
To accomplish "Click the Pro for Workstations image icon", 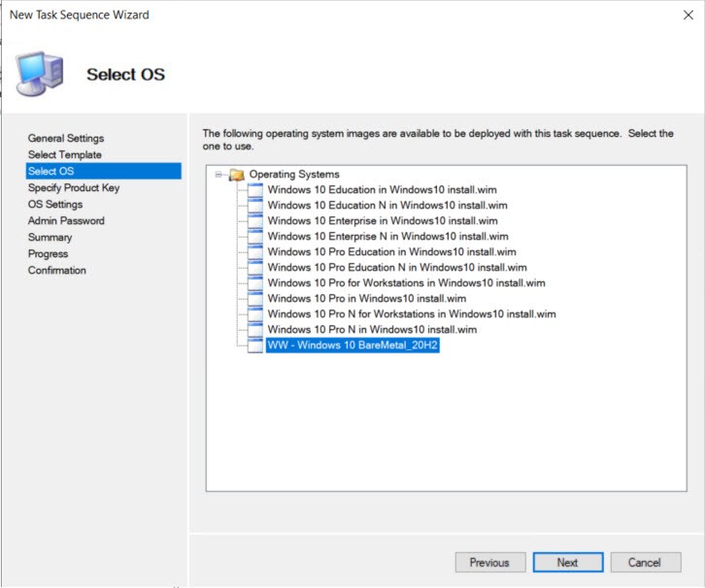I will tap(255, 283).
